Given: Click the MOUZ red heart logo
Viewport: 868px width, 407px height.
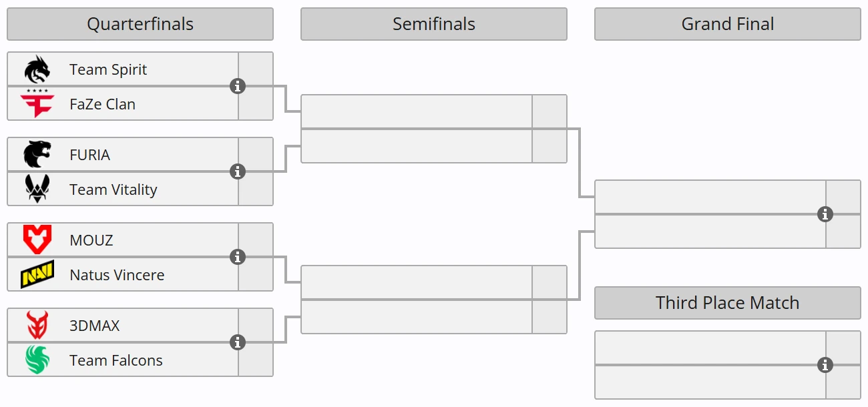Looking at the screenshot, I should [x=37, y=240].
